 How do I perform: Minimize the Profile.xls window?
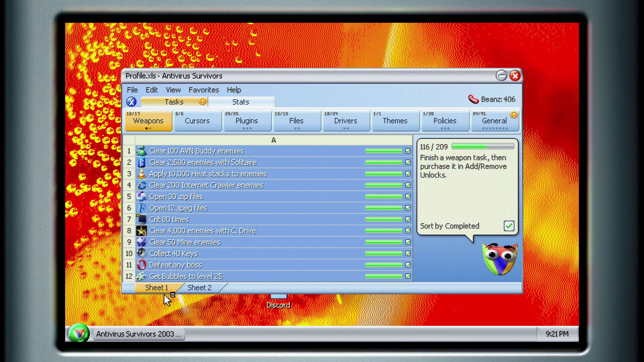pyautogui.click(x=501, y=76)
